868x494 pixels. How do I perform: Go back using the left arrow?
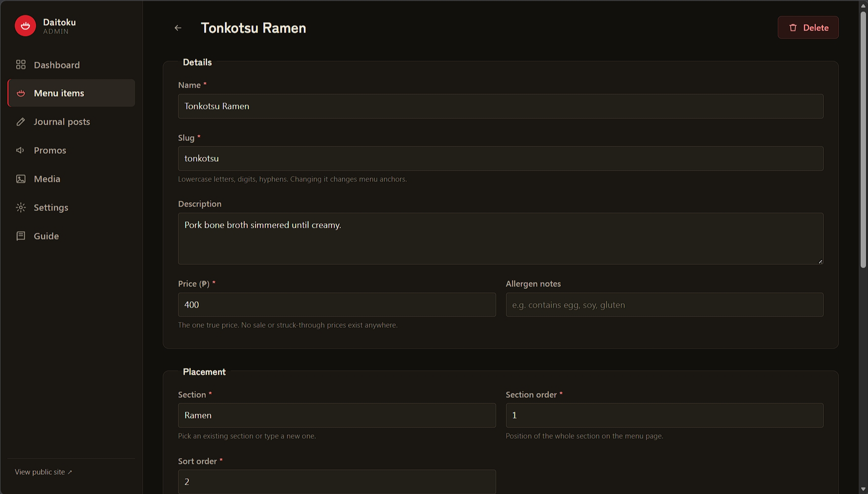pyautogui.click(x=178, y=28)
